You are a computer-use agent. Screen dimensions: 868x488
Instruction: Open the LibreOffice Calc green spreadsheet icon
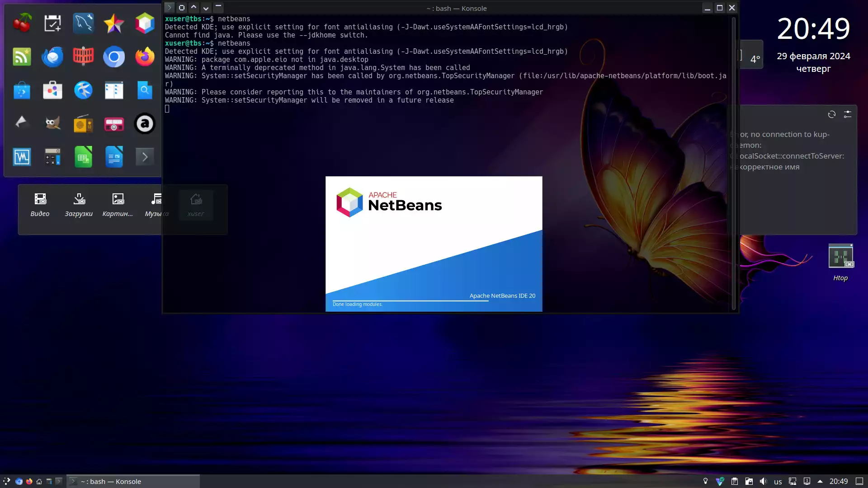coord(83,157)
